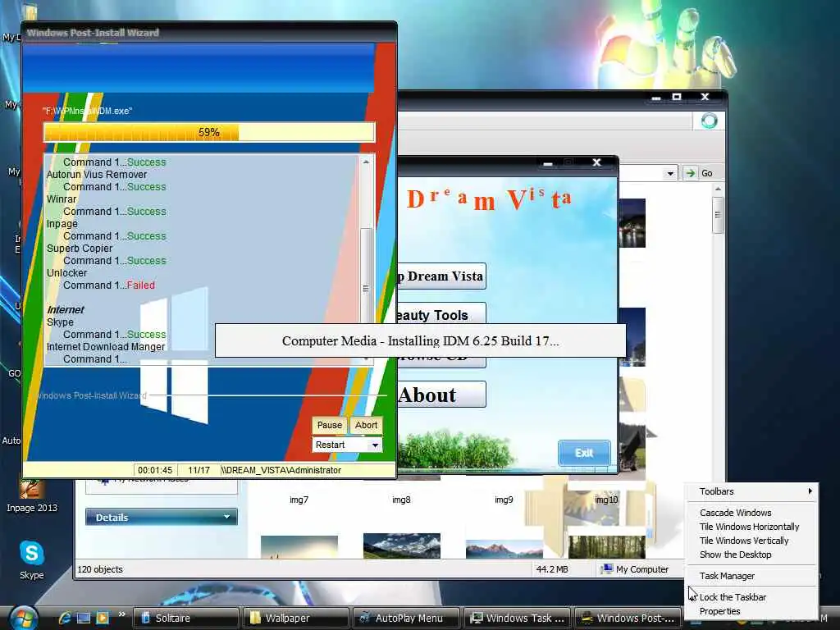
Task: Click Go in the Explorer address bar
Action: pos(706,173)
